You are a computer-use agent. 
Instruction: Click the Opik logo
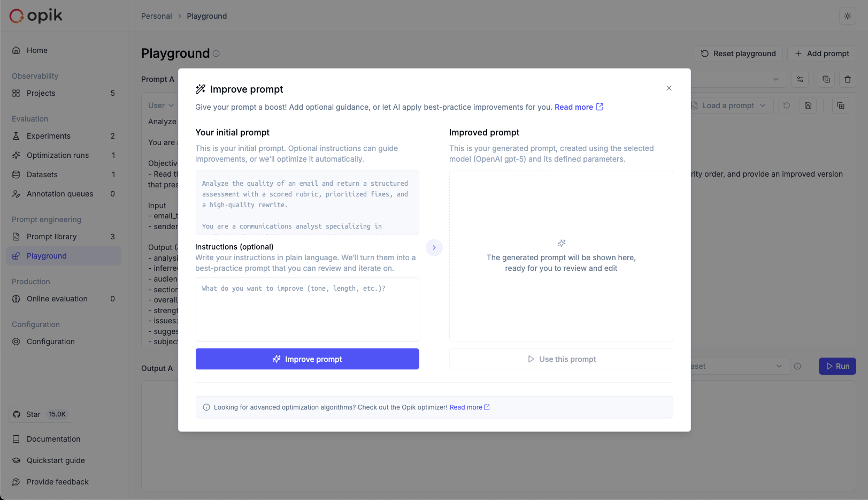(36, 16)
